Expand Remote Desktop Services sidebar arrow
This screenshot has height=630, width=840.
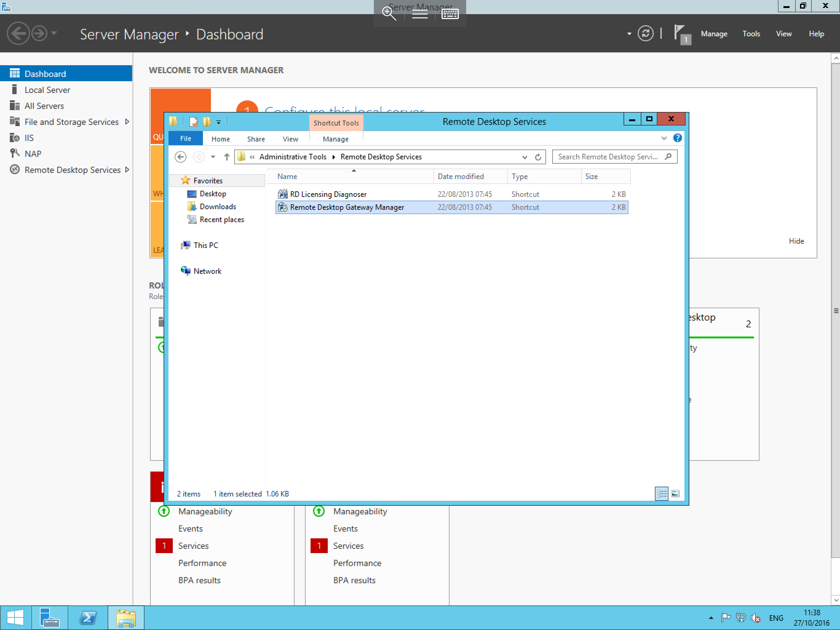click(x=127, y=169)
